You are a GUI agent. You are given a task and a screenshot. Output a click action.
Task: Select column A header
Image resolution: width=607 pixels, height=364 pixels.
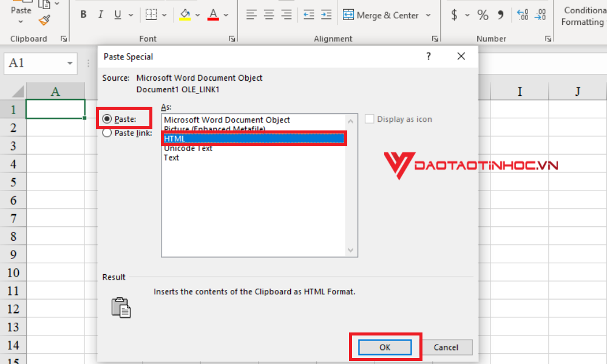(55, 91)
